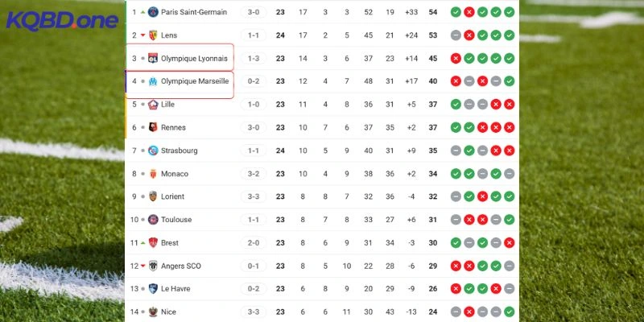Viewport: 644px width, 322px height.
Task: Click the Strasbourg club crest
Action: [x=153, y=151]
